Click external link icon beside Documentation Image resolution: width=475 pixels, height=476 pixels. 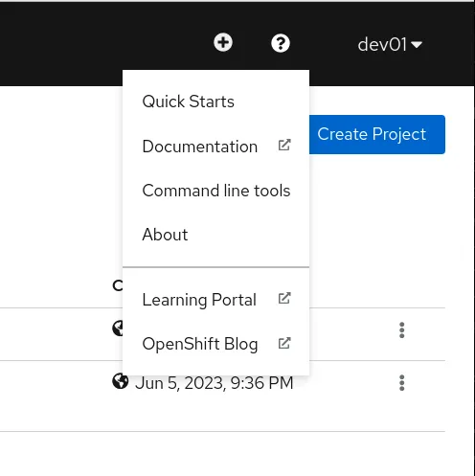[284, 145]
